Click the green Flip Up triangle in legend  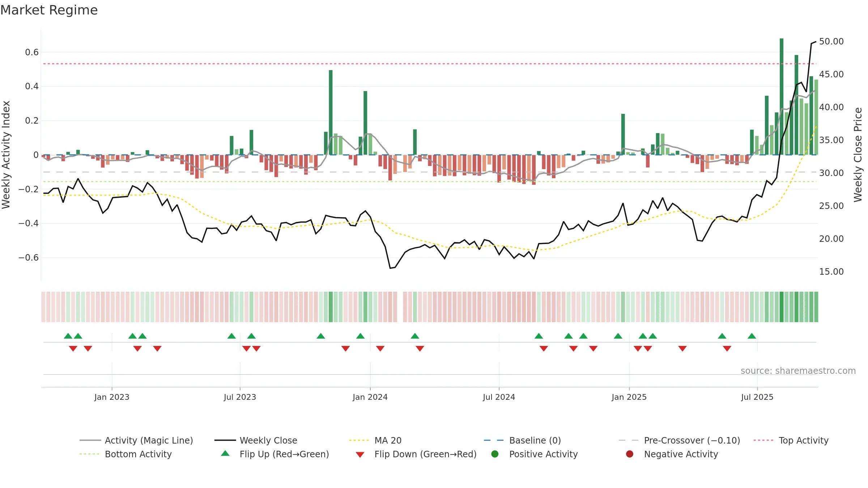pyautogui.click(x=225, y=453)
